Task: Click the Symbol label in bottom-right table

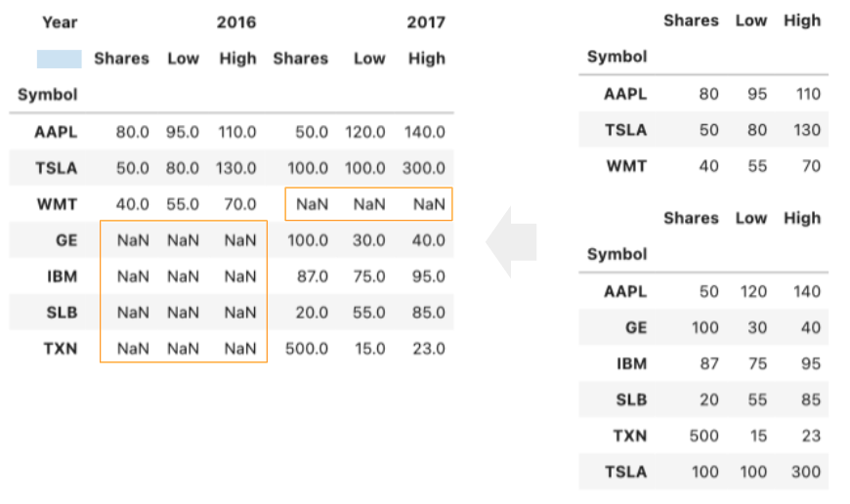Action: tap(616, 254)
